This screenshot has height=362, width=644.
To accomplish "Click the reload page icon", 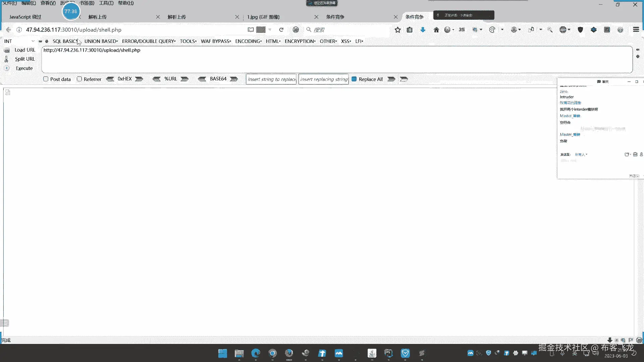I will 281,30.
